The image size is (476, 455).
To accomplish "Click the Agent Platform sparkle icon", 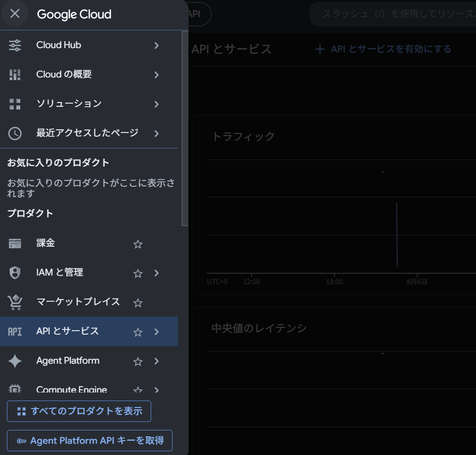I will coord(15,361).
